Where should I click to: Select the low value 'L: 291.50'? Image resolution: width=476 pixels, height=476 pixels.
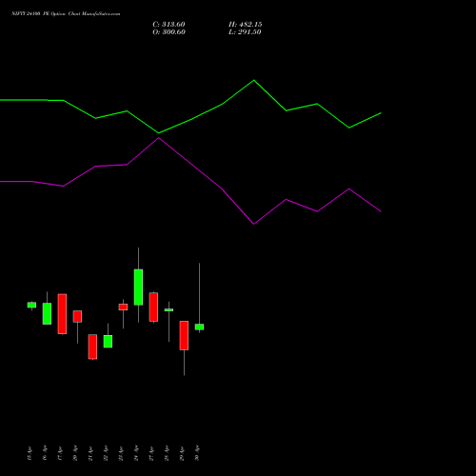(245, 32)
